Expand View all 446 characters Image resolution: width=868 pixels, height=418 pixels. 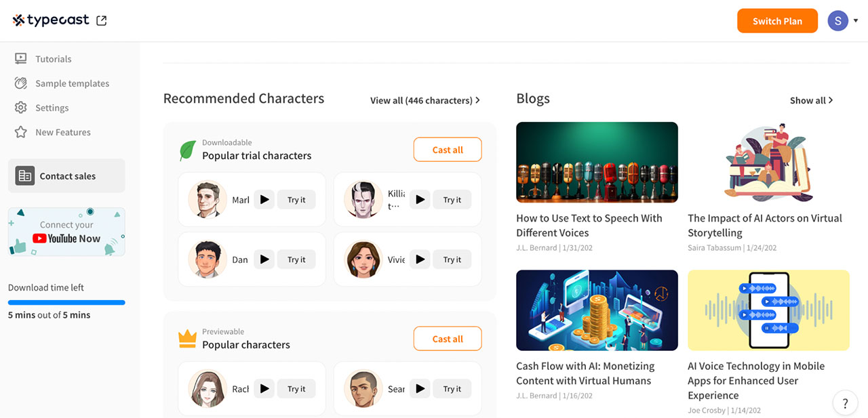point(425,100)
